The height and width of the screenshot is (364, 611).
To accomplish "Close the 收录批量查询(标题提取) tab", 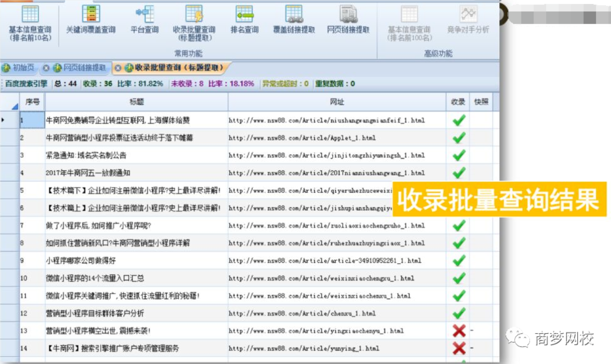I will 118,68.
